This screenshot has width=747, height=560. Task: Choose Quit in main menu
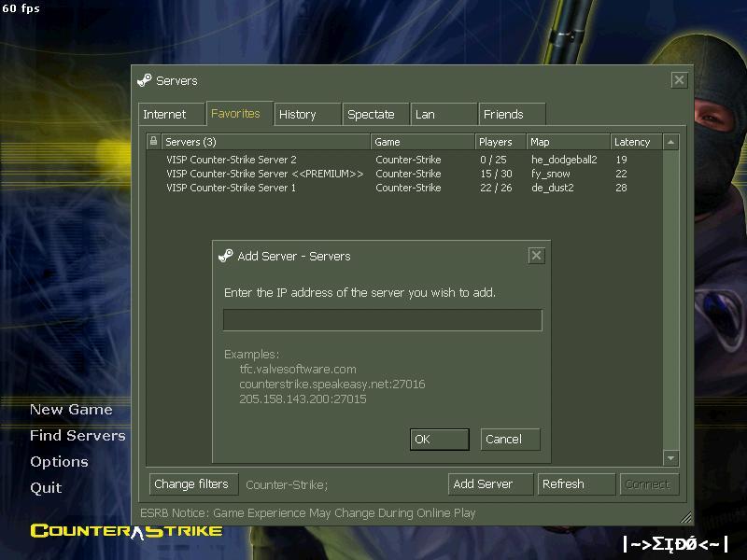point(46,487)
